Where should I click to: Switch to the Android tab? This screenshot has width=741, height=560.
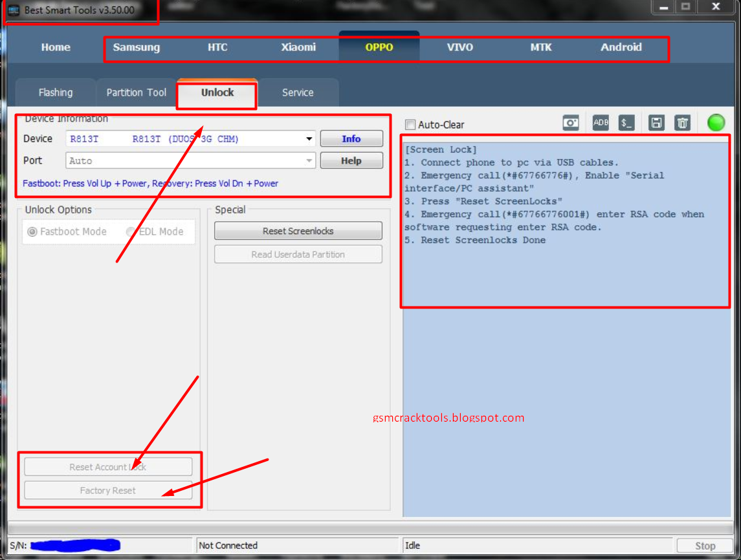[621, 47]
